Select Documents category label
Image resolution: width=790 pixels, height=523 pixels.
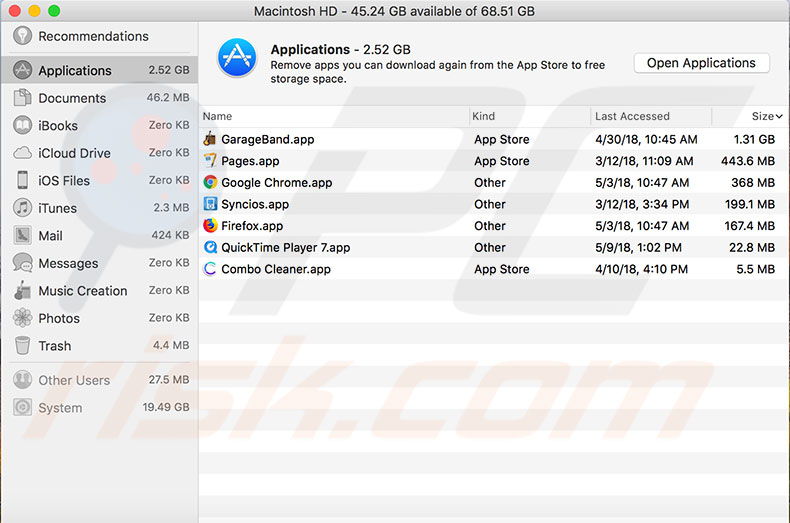pyautogui.click(x=72, y=98)
